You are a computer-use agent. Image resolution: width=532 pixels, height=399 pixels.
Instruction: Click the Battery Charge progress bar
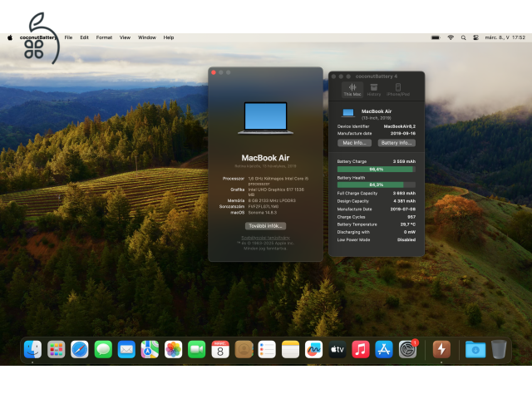(376, 169)
